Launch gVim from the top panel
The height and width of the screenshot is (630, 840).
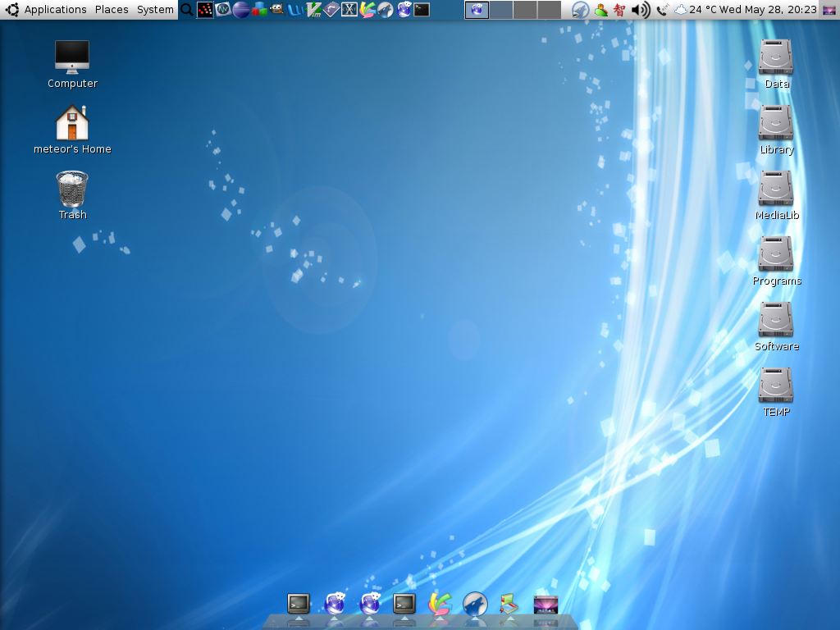pos(313,10)
